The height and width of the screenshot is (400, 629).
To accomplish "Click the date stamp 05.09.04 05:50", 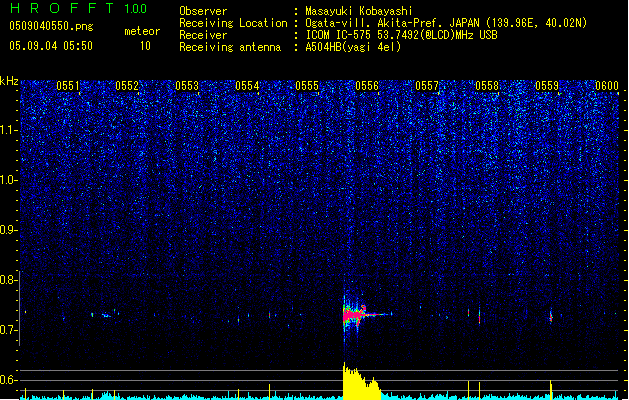I will click(x=51, y=46).
